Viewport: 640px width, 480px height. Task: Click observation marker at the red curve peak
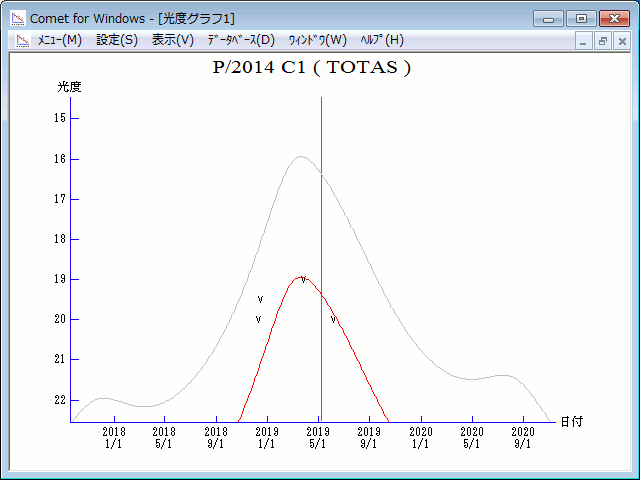click(303, 280)
